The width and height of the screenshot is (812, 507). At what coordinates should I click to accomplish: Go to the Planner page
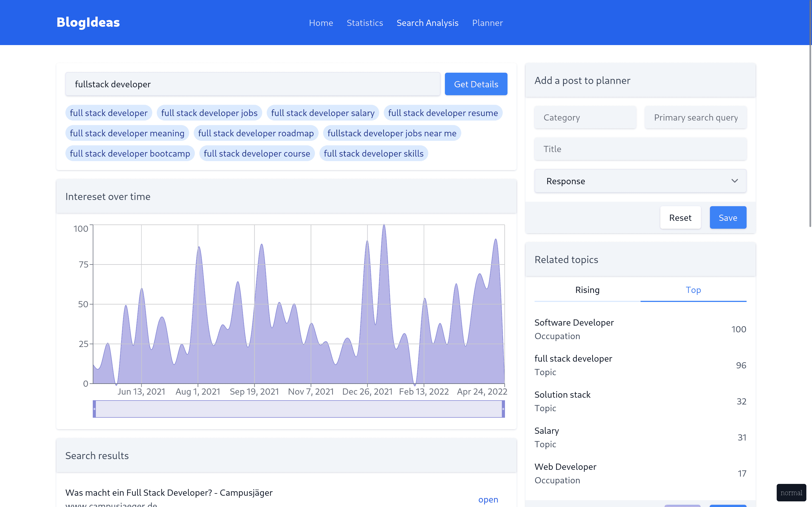[x=487, y=23]
